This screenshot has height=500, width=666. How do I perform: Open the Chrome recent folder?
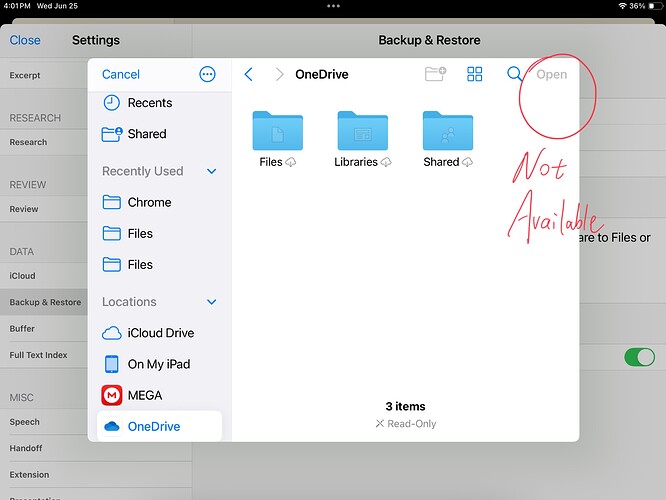[x=159, y=202]
